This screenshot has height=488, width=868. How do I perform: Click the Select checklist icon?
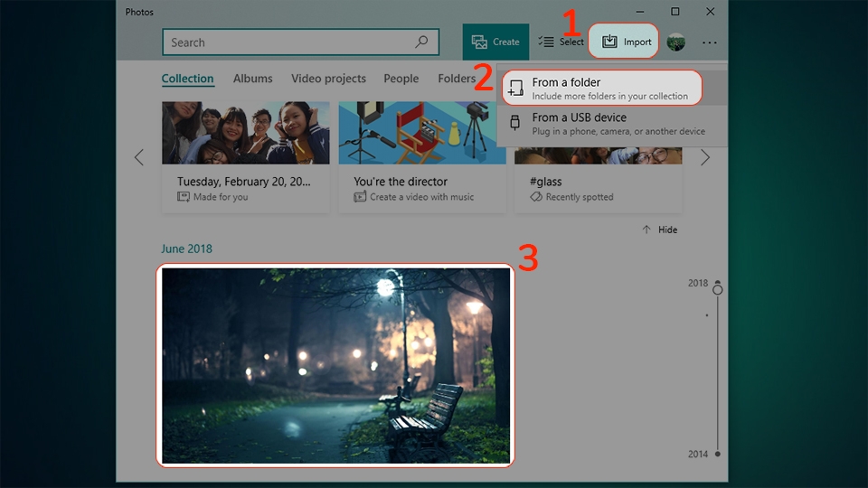546,42
